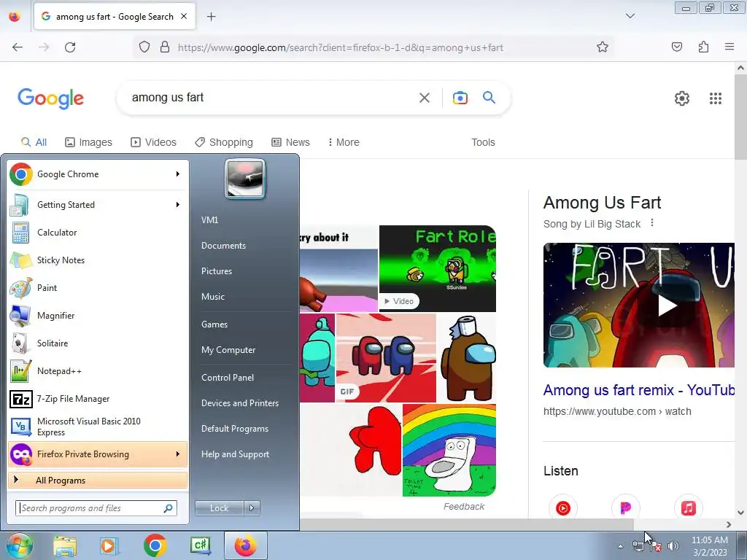747x560 pixels.
Task: Open the rainbow toilet image thumbnail
Action: click(449, 450)
